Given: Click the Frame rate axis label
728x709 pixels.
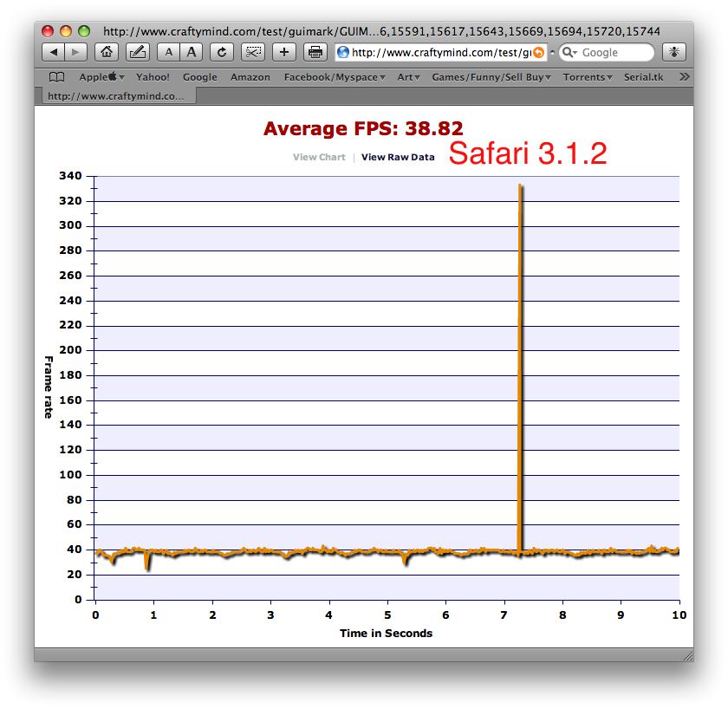Looking at the screenshot, I should click(x=49, y=387).
